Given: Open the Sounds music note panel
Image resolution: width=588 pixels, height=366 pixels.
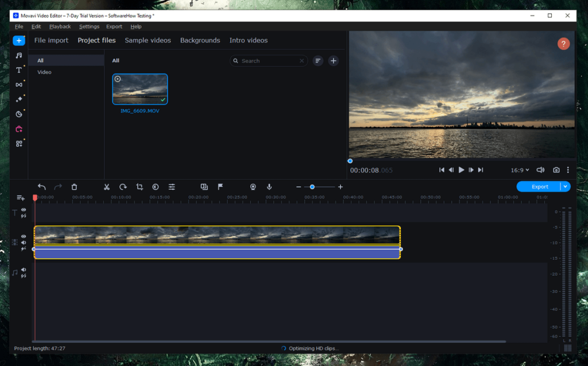Looking at the screenshot, I should pyautogui.click(x=19, y=56).
